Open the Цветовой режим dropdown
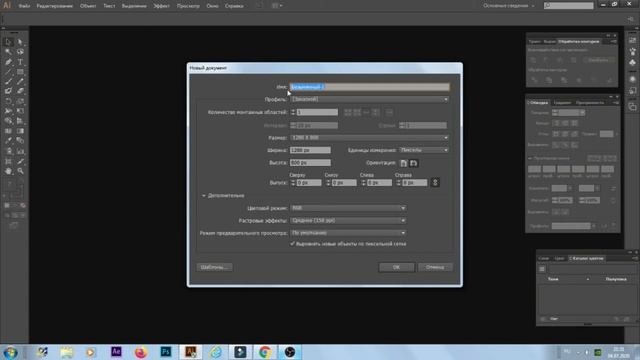 [x=348, y=208]
